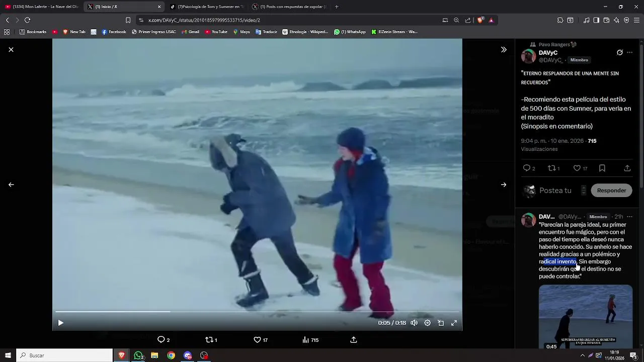Open the browser main hamburger menu
The image size is (644, 362).
tap(637, 20)
